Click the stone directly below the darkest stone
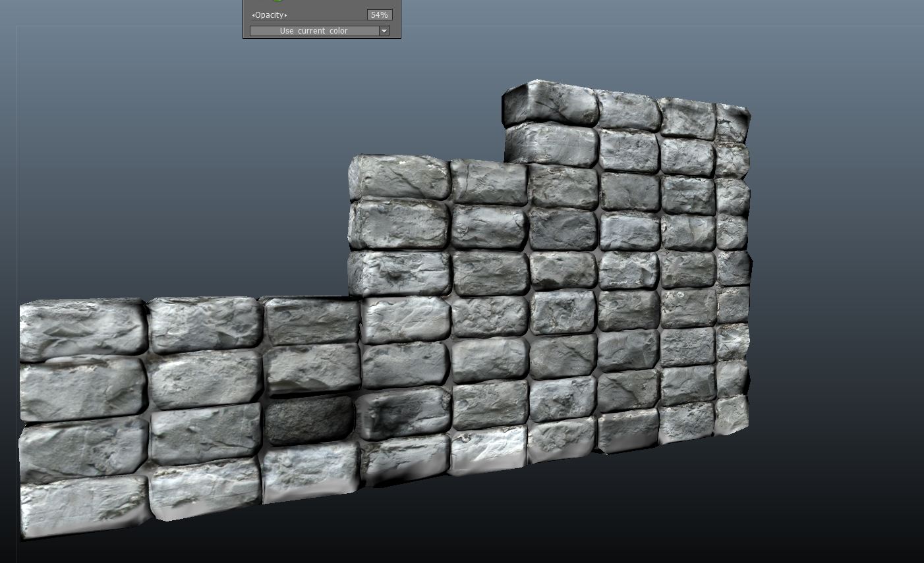Screen dimensions: 924x563 [311, 469]
